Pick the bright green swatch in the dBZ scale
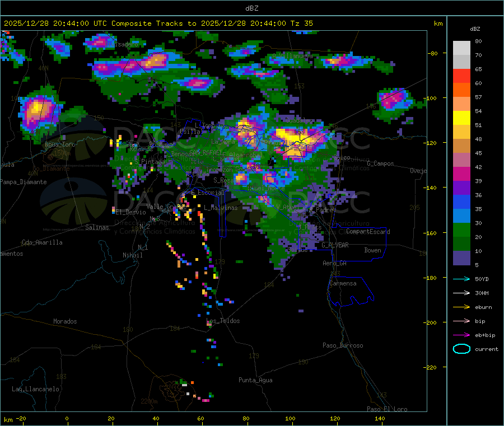The height and width of the screenshot is (426, 504). tap(461, 230)
